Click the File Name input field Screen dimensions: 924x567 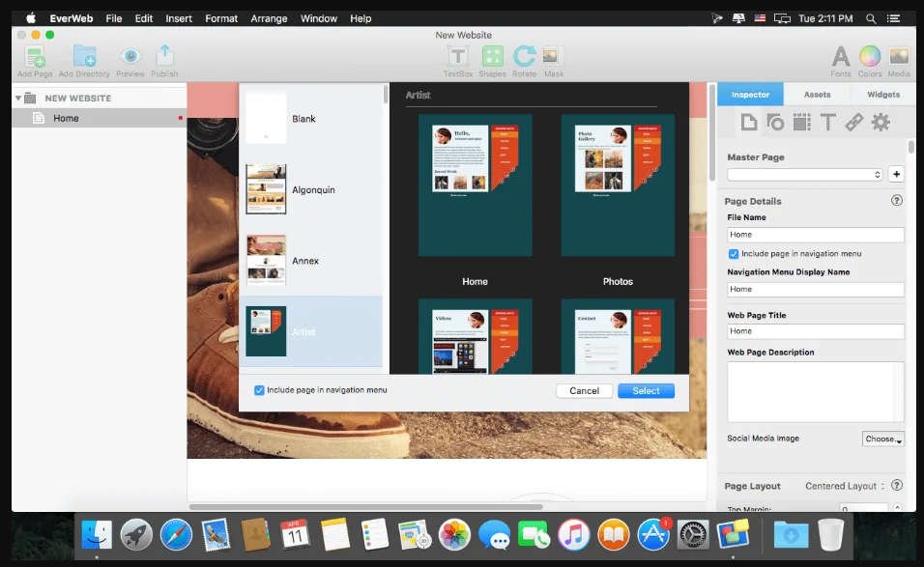tap(815, 235)
